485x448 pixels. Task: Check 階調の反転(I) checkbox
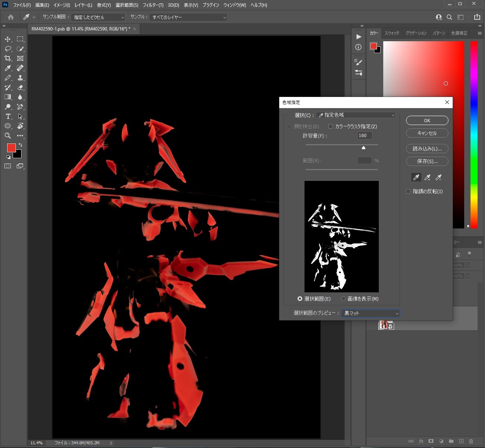pyautogui.click(x=408, y=191)
